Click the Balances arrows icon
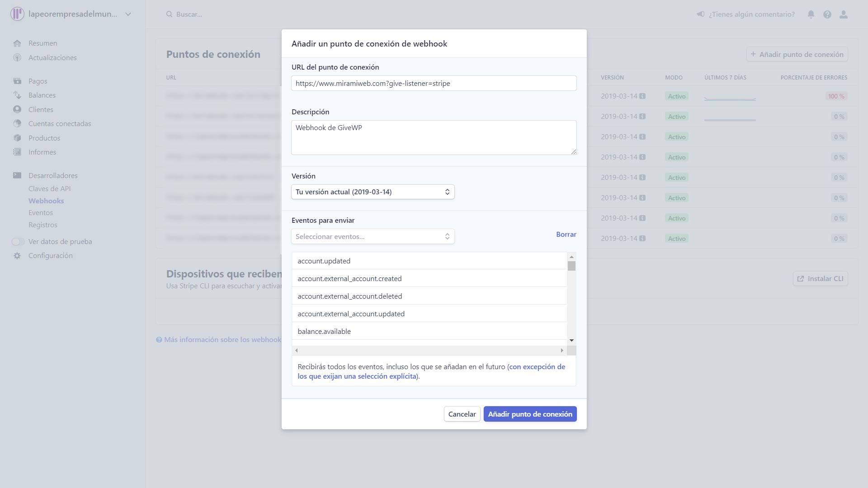 (17, 95)
